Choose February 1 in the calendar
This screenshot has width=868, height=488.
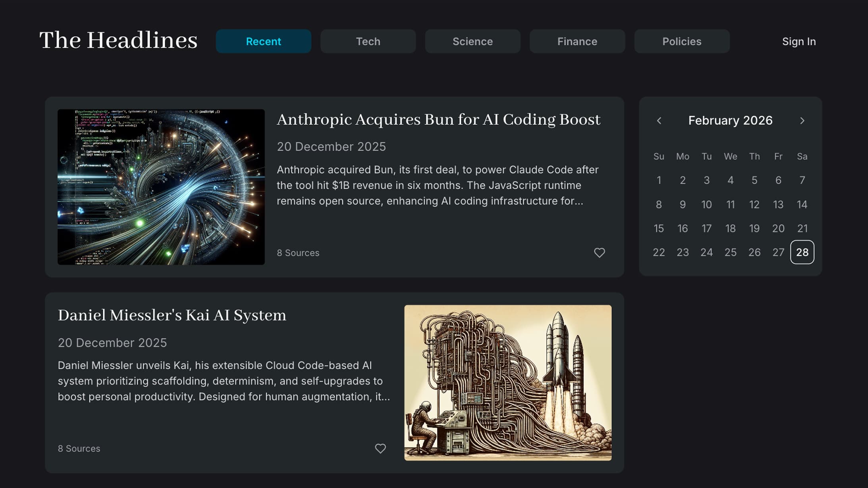coord(659,180)
